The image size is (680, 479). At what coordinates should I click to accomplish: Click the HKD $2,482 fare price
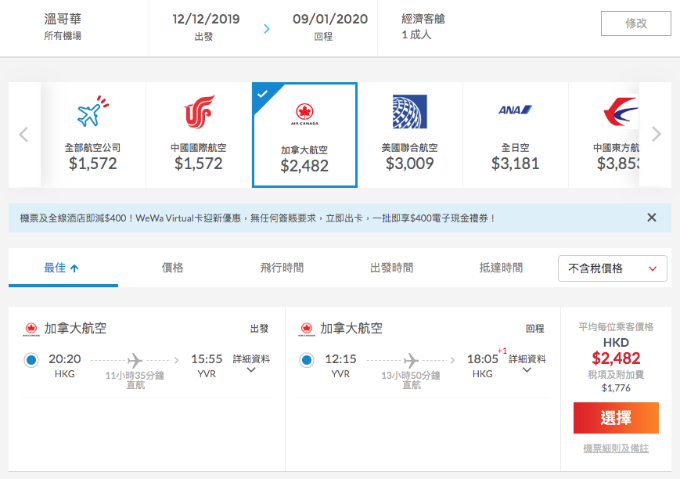coord(616,358)
